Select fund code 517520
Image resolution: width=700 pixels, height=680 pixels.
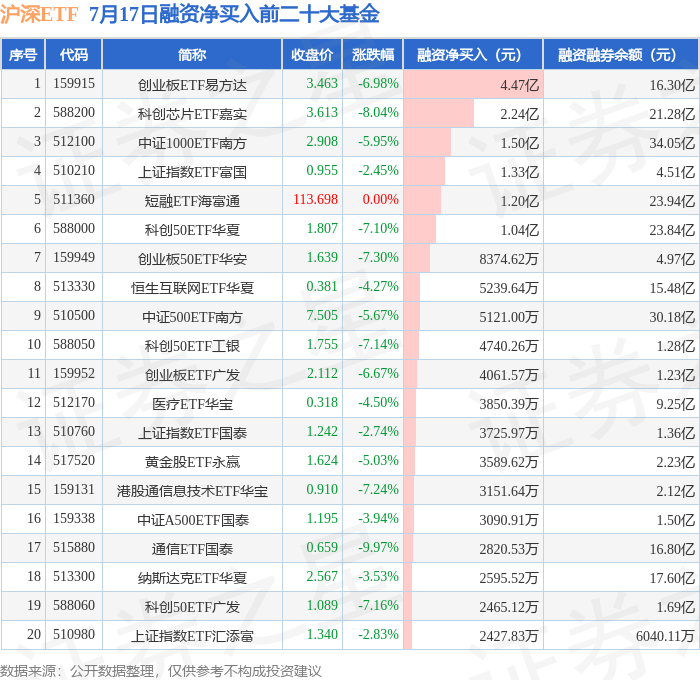click(x=74, y=461)
